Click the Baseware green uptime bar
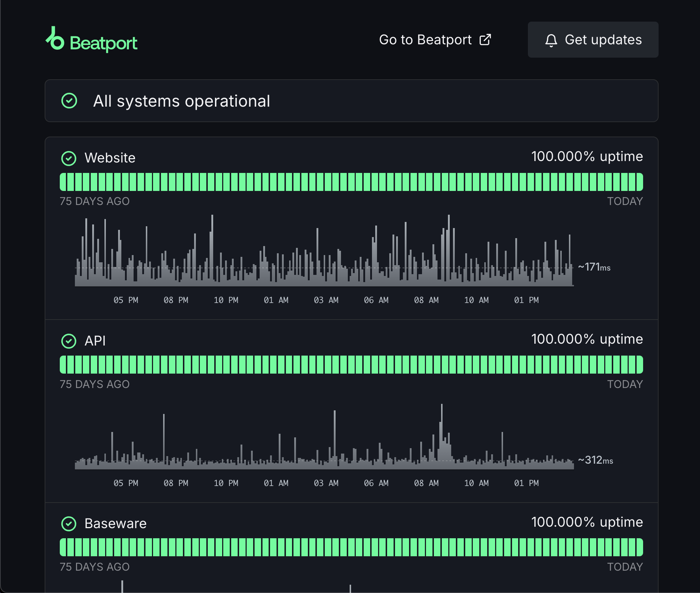The height and width of the screenshot is (593, 700). click(x=351, y=547)
